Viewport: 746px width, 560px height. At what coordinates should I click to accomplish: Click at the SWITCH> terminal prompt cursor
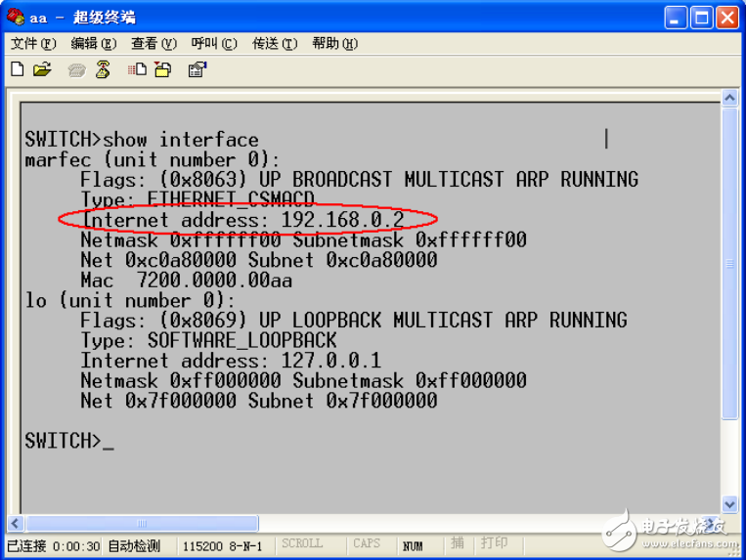[108, 442]
